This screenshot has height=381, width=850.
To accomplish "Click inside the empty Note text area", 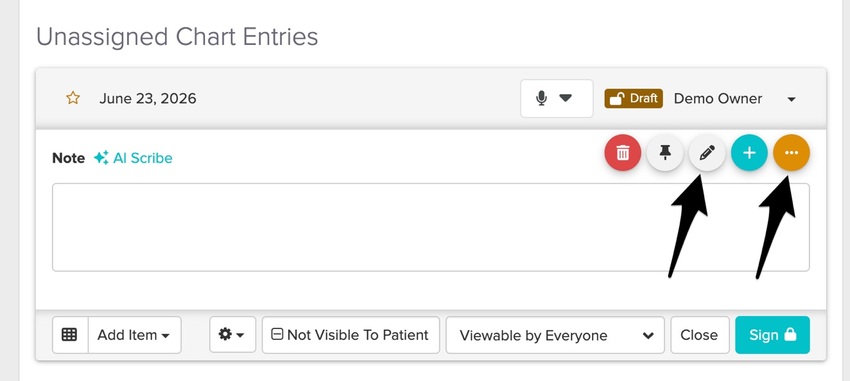I will pyautogui.click(x=431, y=227).
